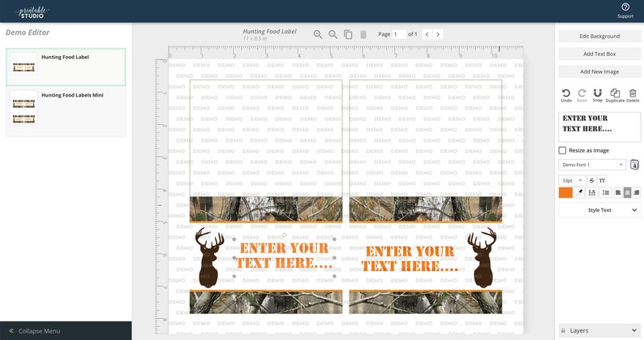Open the Demo Font 1 font dropdown
Viewport: 644px width, 340px height.
(x=592, y=165)
